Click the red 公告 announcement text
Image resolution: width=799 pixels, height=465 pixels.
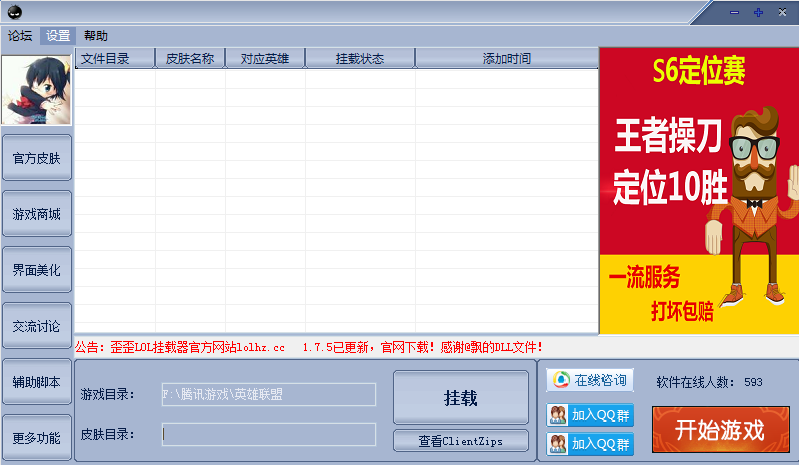click(x=309, y=347)
